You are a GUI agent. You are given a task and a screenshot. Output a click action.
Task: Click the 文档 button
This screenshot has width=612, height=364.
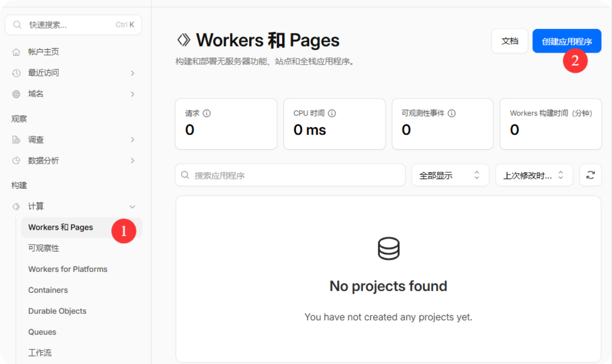pyautogui.click(x=510, y=41)
